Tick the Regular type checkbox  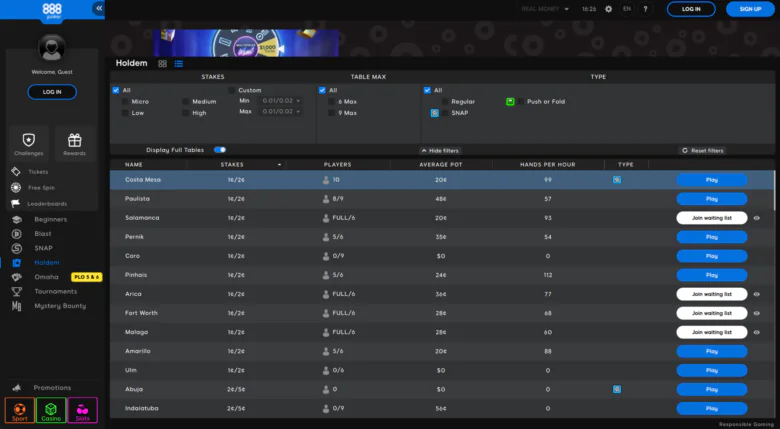(445, 101)
